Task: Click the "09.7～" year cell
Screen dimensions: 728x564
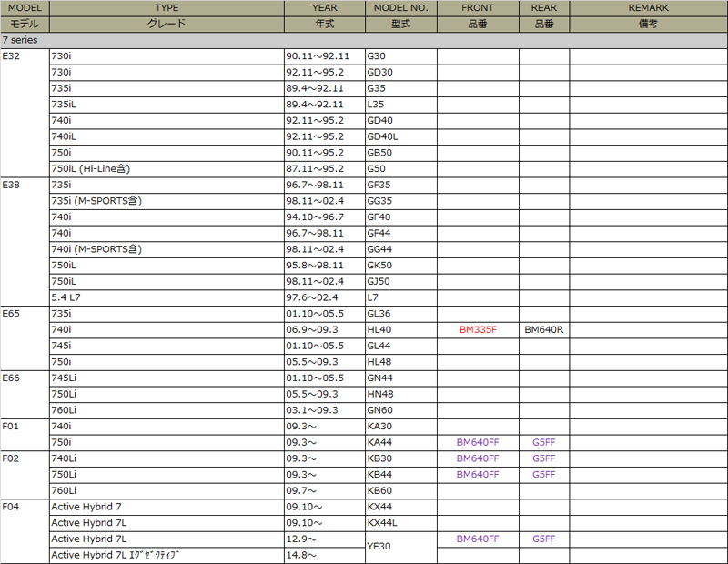Action: 325,490
